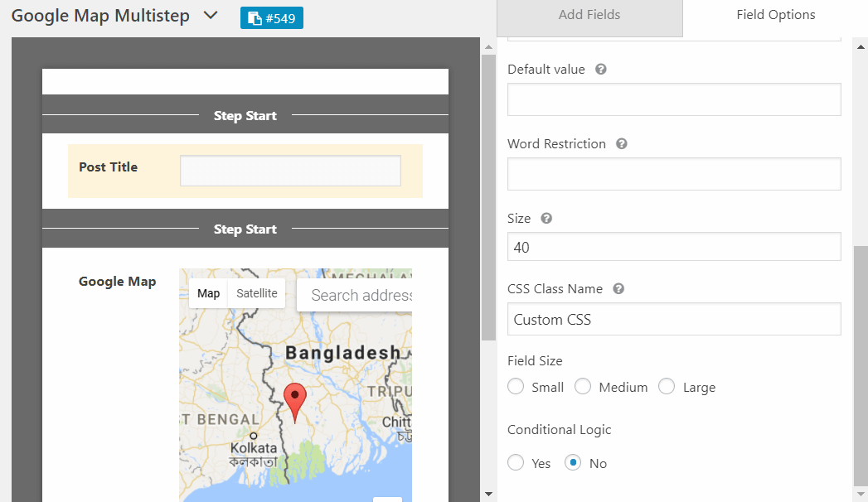Image resolution: width=868 pixels, height=502 pixels.
Task: Show help icon next to Size
Action: 546,219
